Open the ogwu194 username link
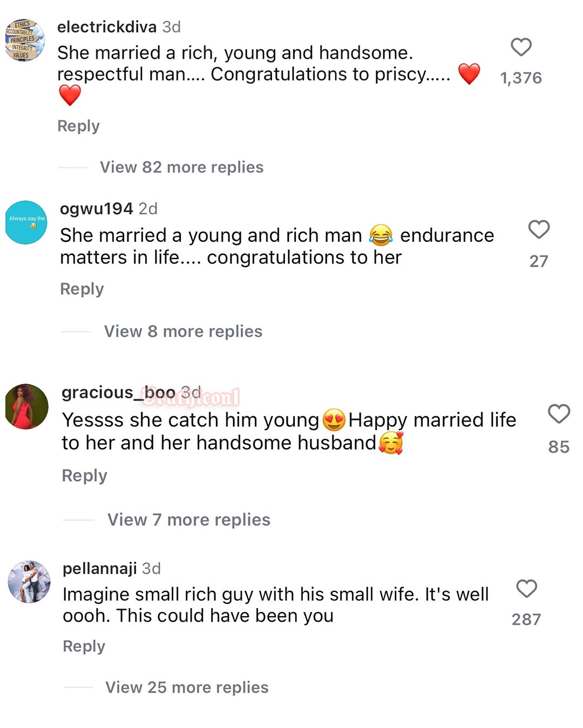The image size is (583, 728). point(97,209)
